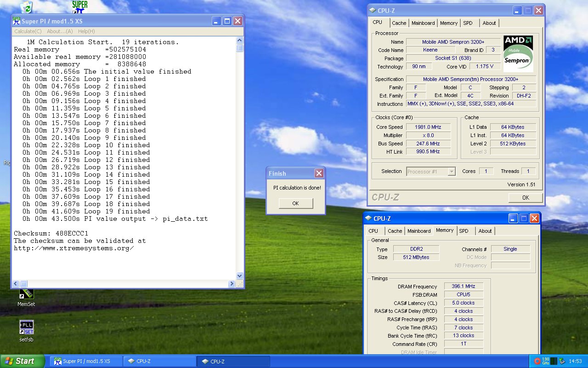Click the Super PI title bar icon

(17, 21)
